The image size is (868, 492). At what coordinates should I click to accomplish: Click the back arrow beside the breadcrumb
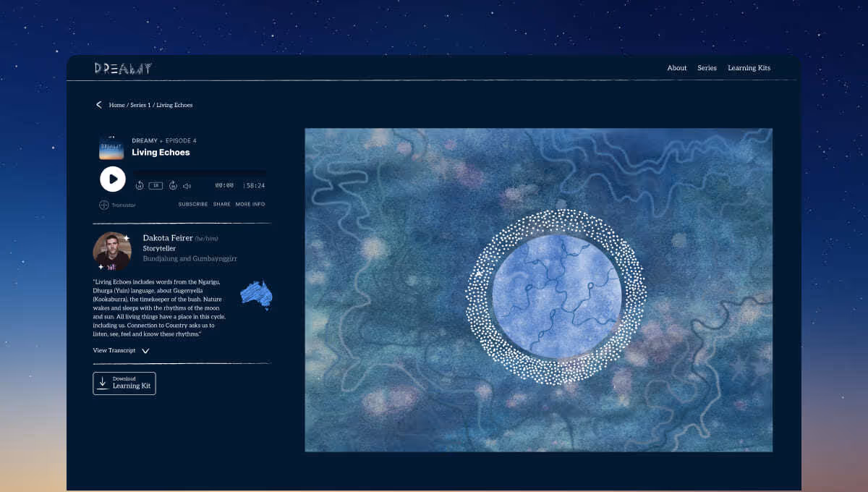click(x=99, y=105)
